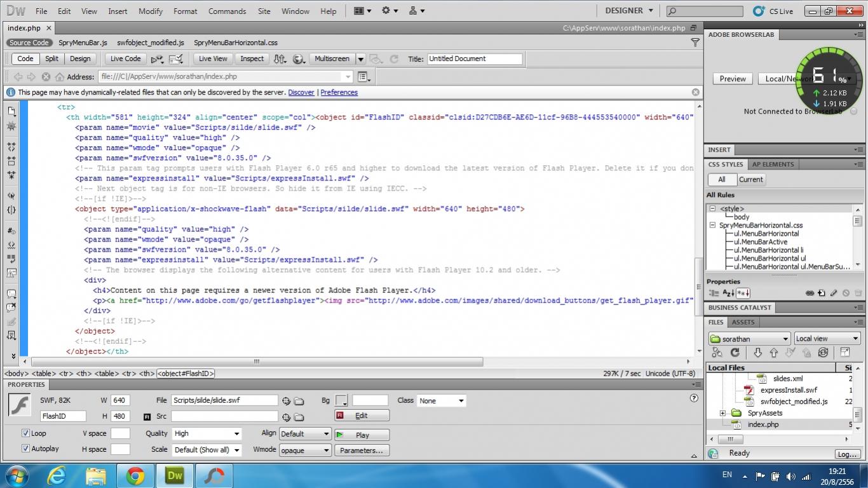Open the Site icon menu in menu bar
This screenshot has height=488, width=868.
point(416,11)
